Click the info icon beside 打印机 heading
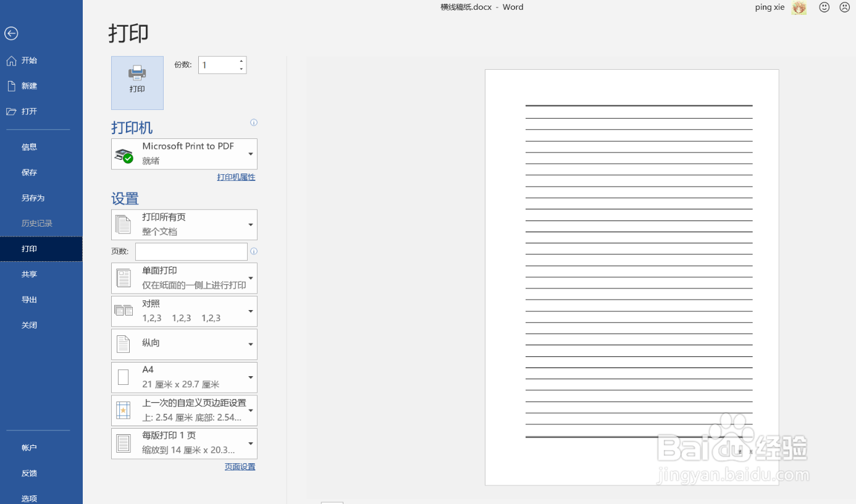This screenshot has height=504, width=856. (254, 123)
